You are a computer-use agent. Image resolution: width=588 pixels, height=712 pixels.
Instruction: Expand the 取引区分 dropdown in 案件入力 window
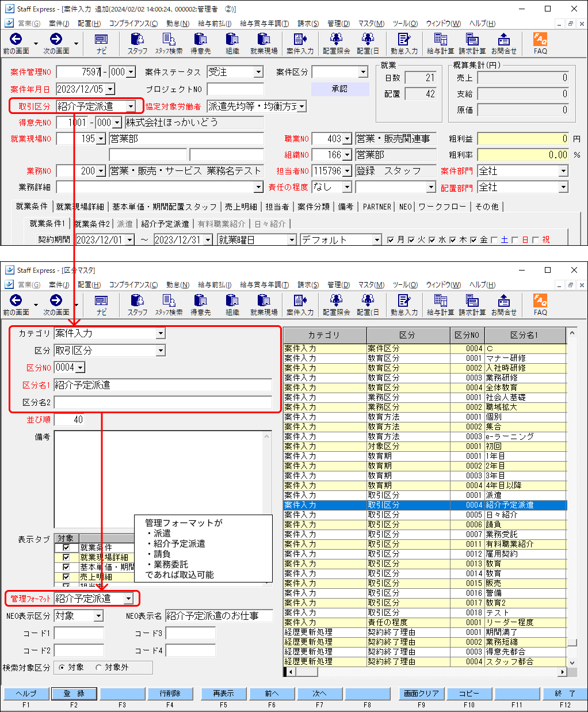coord(131,106)
